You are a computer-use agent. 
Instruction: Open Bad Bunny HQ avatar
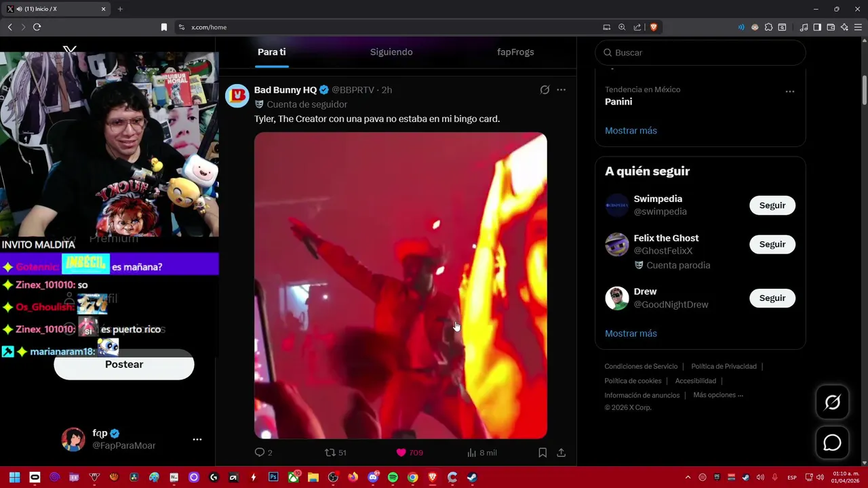237,96
